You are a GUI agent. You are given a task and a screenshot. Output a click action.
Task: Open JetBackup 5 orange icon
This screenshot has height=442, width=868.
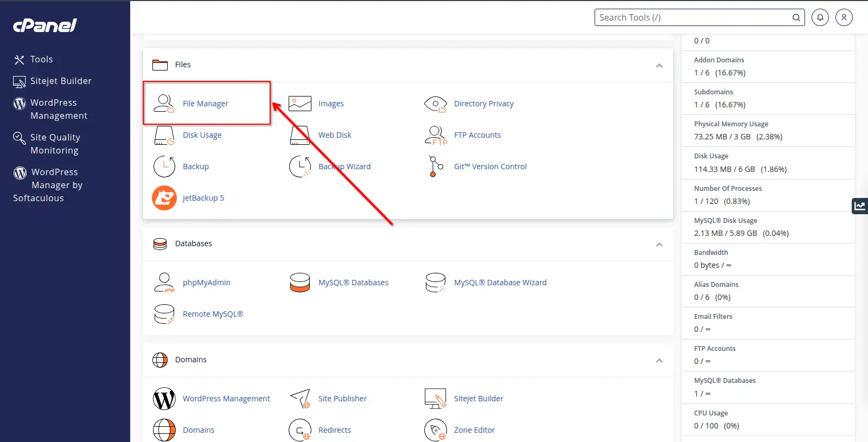(164, 198)
